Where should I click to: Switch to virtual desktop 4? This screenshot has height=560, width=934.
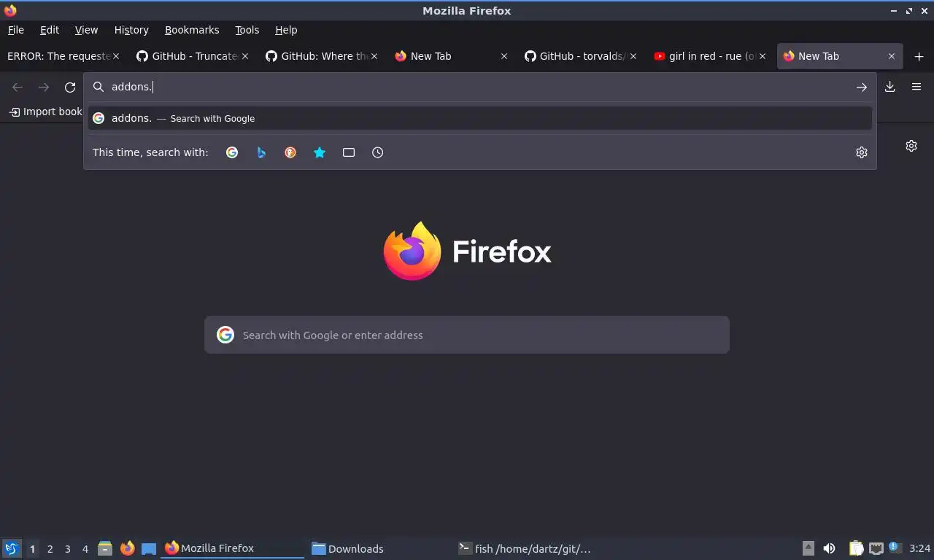point(85,548)
